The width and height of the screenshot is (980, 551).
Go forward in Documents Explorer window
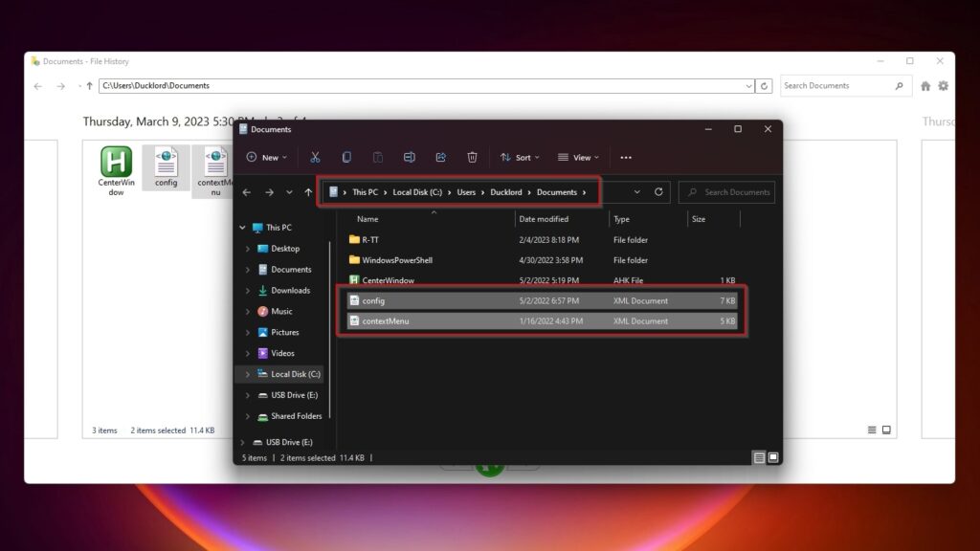(269, 192)
